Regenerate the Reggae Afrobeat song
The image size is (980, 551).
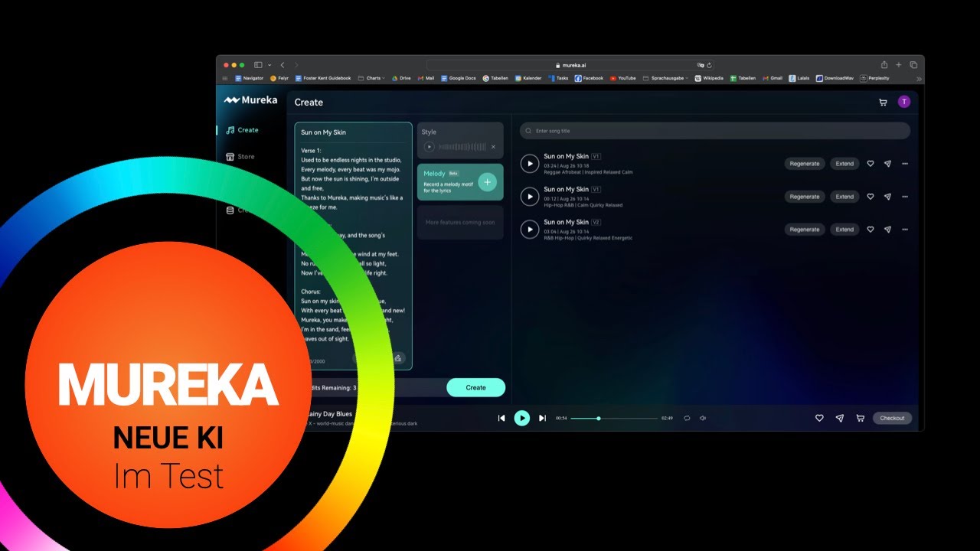point(805,164)
